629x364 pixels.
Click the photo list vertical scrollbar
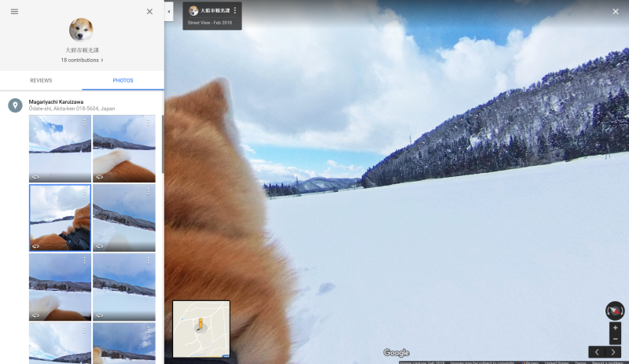click(x=163, y=144)
